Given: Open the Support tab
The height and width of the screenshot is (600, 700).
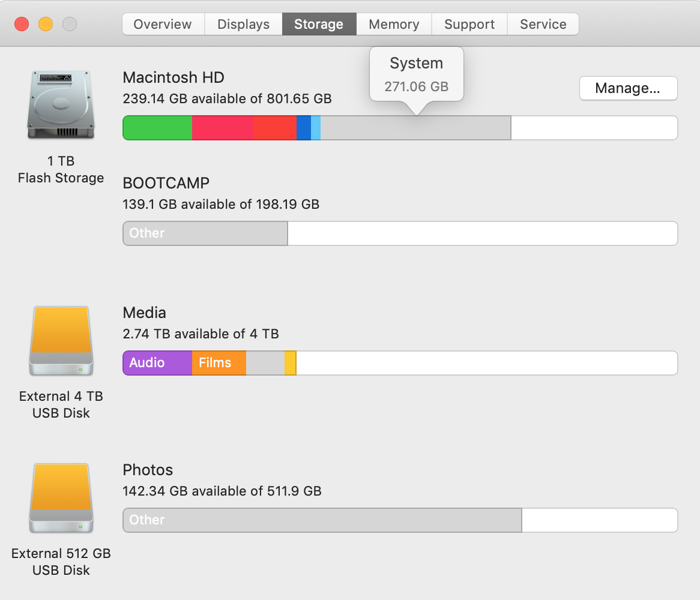Looking at the screenshot, I should pos(469,25).
